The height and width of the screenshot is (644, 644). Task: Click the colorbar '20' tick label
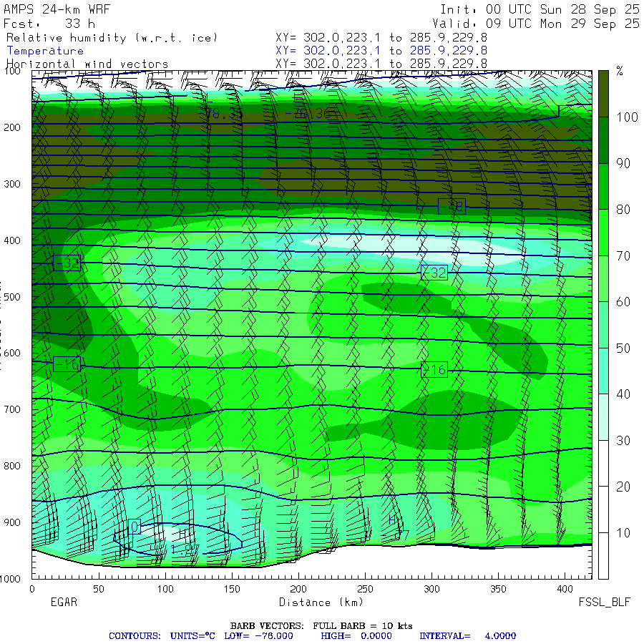623,487
